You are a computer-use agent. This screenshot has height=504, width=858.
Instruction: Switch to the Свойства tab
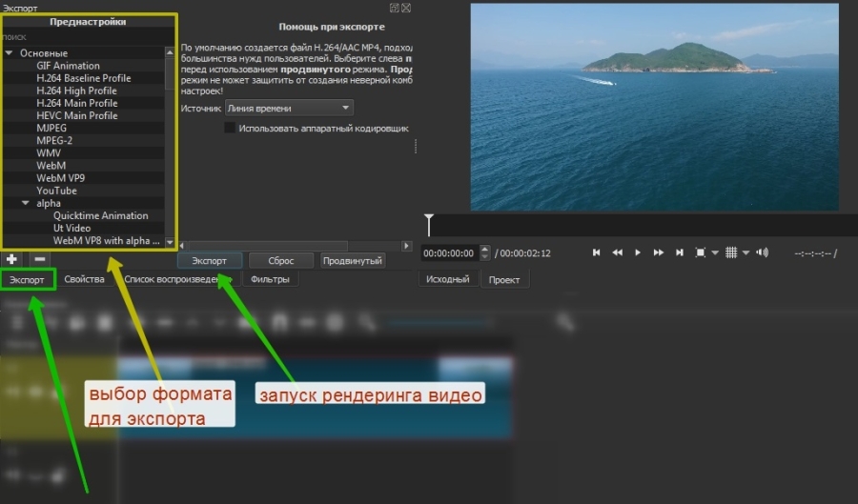[x=84, y=279]
